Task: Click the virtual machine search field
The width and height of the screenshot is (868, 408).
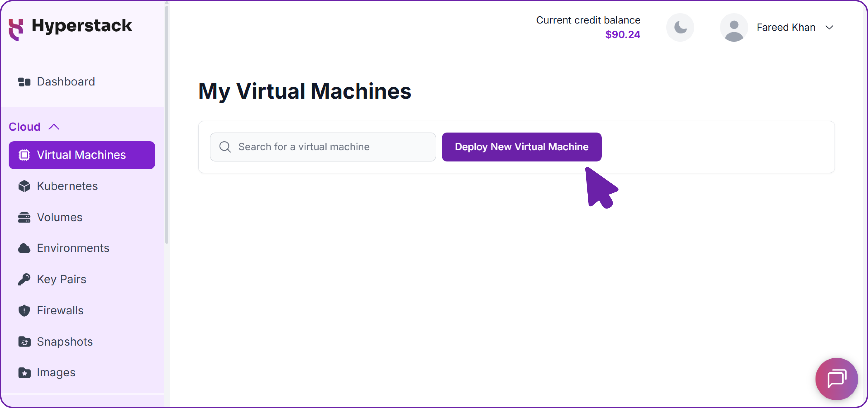Action: point(323,147)
